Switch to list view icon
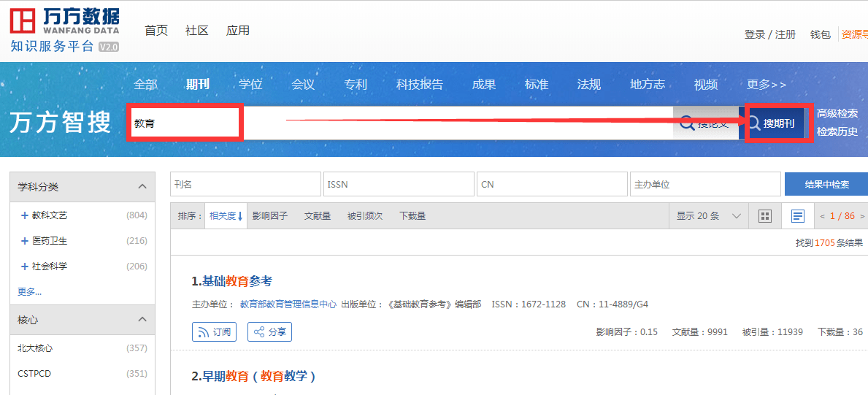 (x=798, y=216)
